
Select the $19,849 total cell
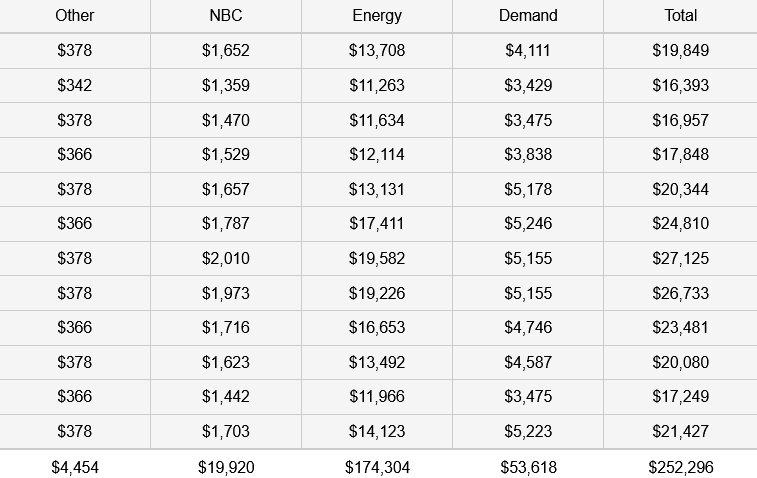(681, 51)
